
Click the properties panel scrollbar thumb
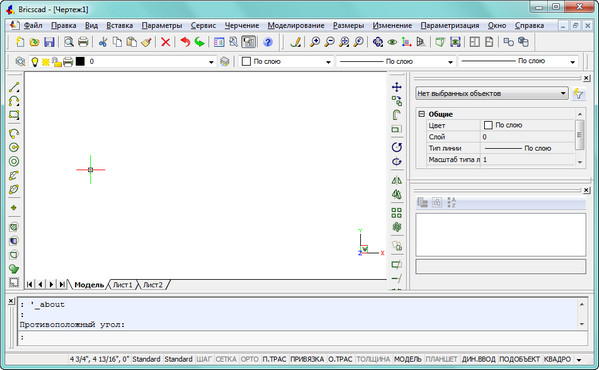(x=580, y=135)
